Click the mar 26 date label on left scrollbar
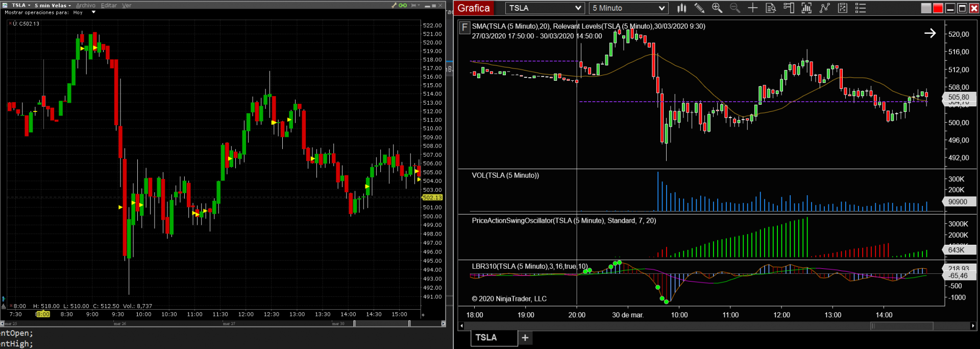The height and width of the screenshot is (349, 980). [x=120, y=323]
